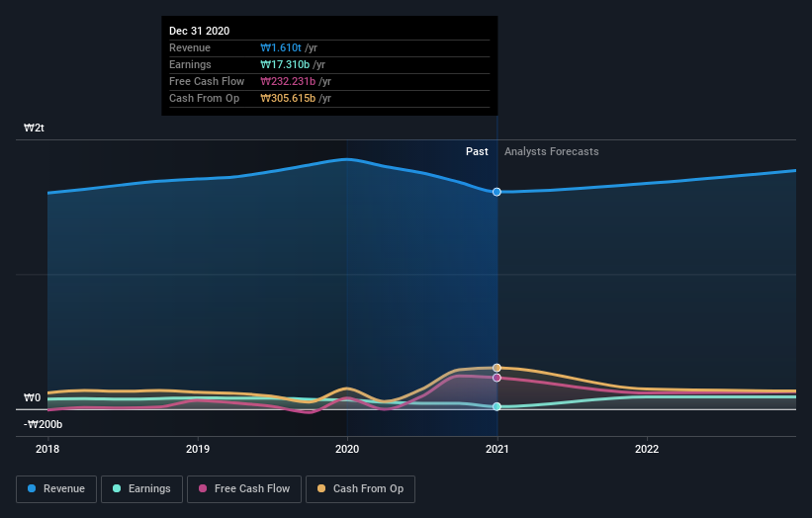Click the blue Revenue data point at 2021
812x518 pixels.
(496, 192)
